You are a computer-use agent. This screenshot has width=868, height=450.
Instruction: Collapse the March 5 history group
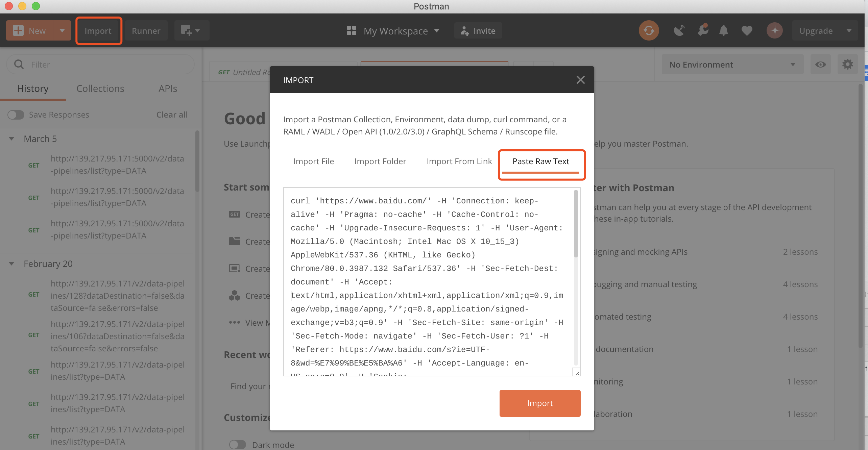[11, 139]
